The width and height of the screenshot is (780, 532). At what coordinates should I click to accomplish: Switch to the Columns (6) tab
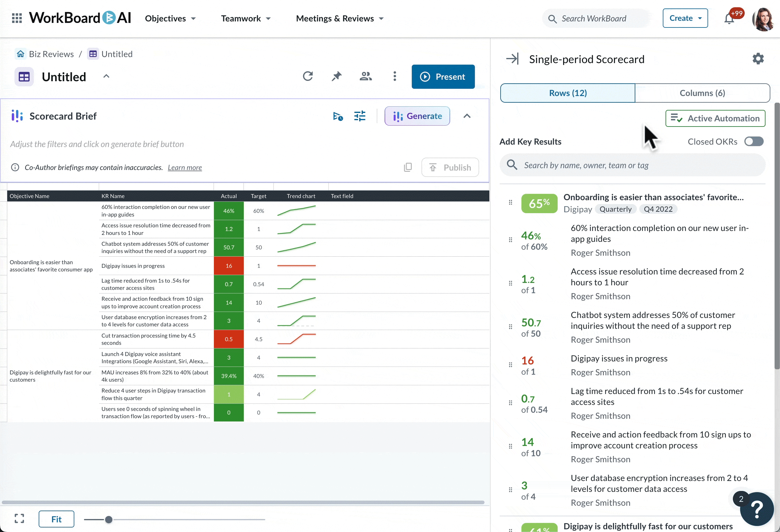coord(702,93)
